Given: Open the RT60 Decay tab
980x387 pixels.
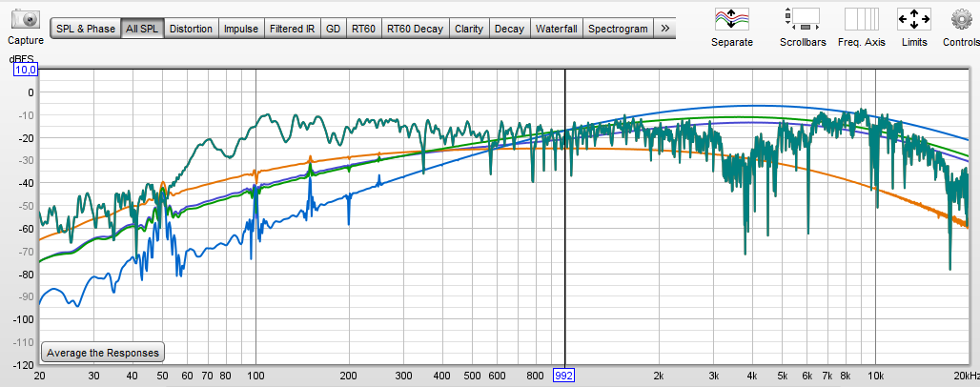Looking at the screenshot, I should pos(415,29).
